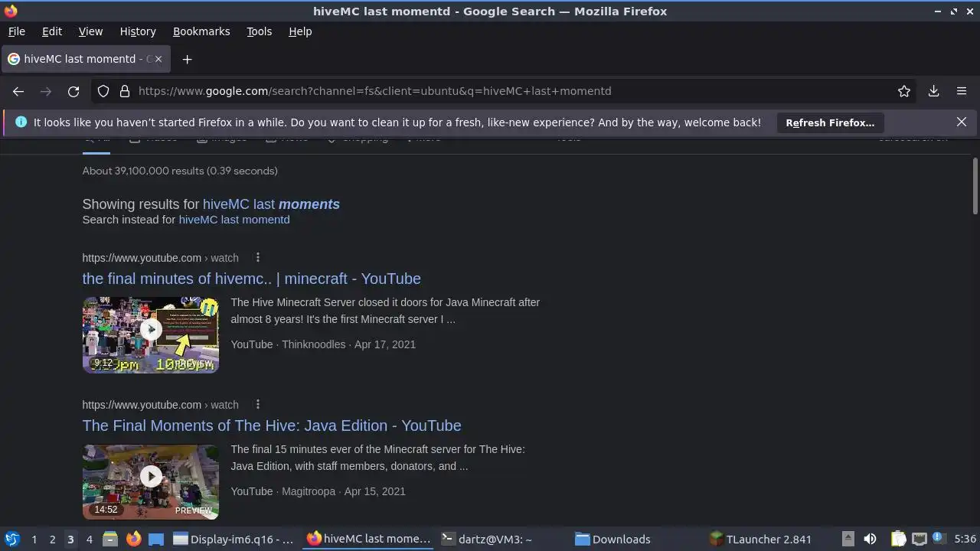This screenshot has width=980, height=551.
Task: Switch to workspace 3
Action: (70, 540)
